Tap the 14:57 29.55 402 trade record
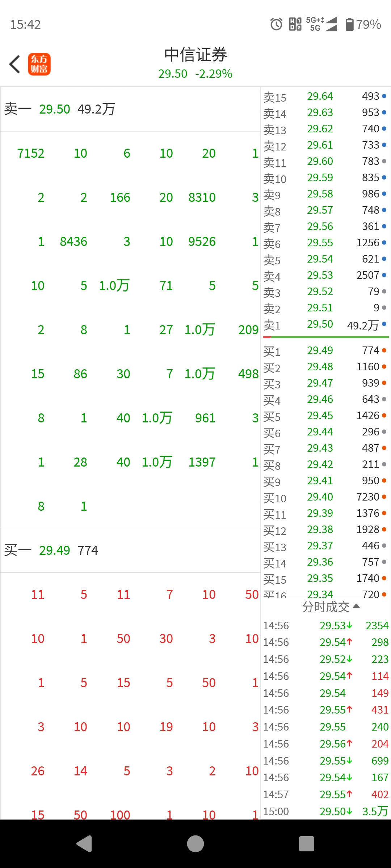The image size is (391, 868). tap(326, 795)
